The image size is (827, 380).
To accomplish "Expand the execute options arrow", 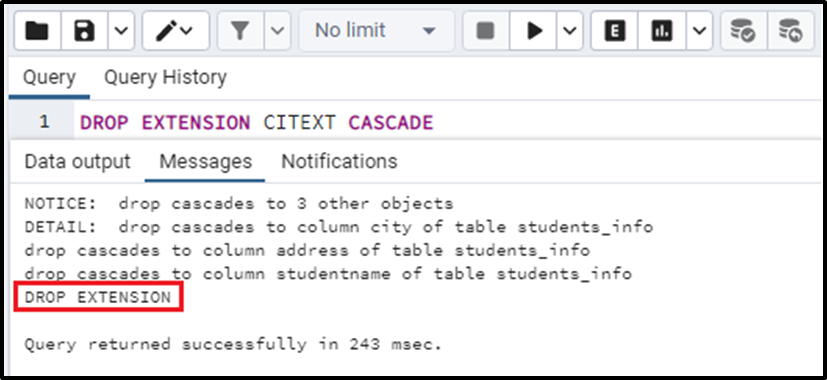I will point(570,31).
